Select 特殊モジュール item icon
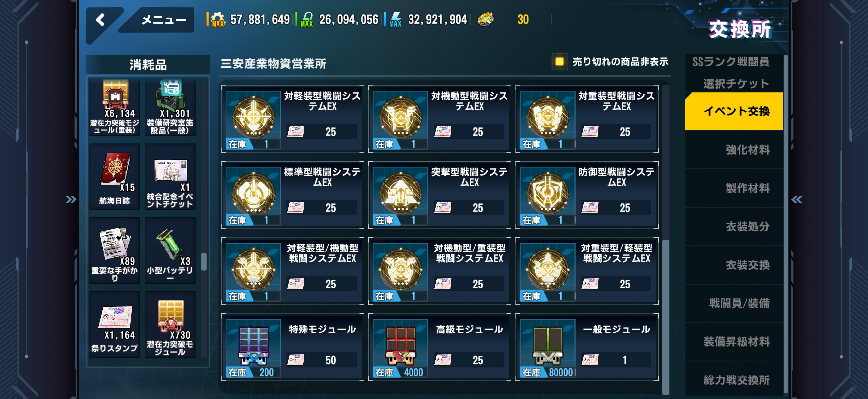 click(x=253, y=345)
